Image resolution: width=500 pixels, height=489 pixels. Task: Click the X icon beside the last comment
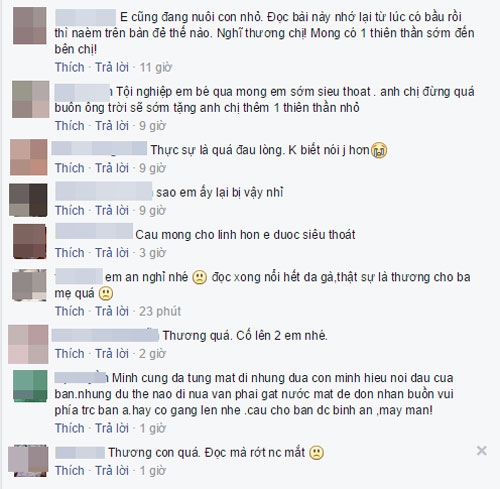tap(481, 451)
